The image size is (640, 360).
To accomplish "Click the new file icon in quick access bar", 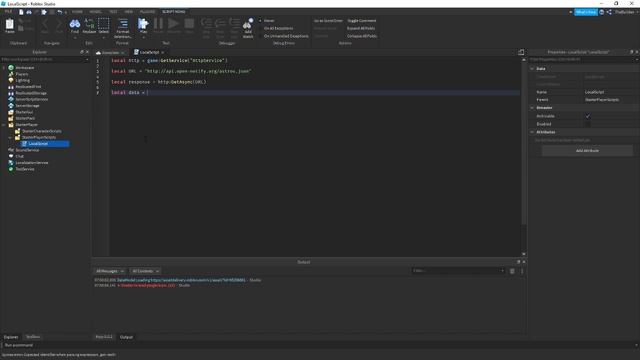I will point(21,12).
